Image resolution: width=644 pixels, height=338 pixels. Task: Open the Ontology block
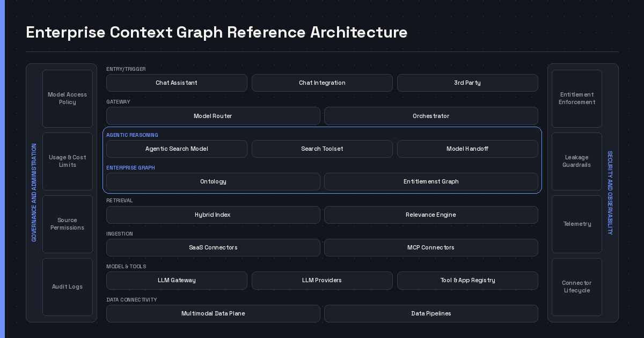point(213,181)
